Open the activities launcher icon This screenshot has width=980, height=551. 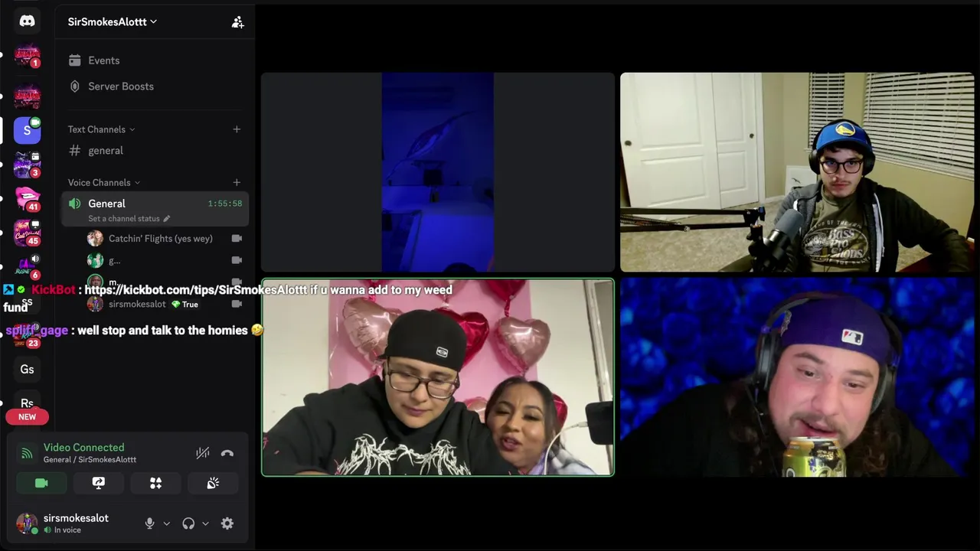pyautogui.click(x=155, y=483)
